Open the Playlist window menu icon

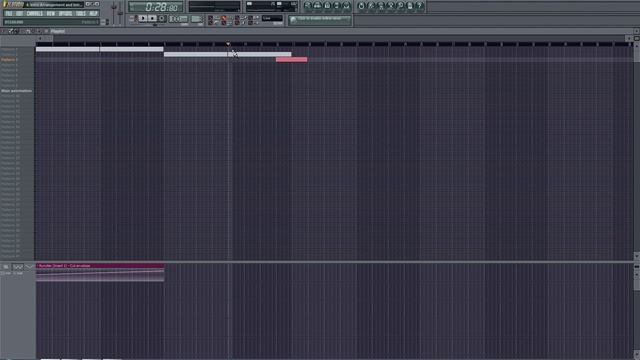click(x=4, y=31)
